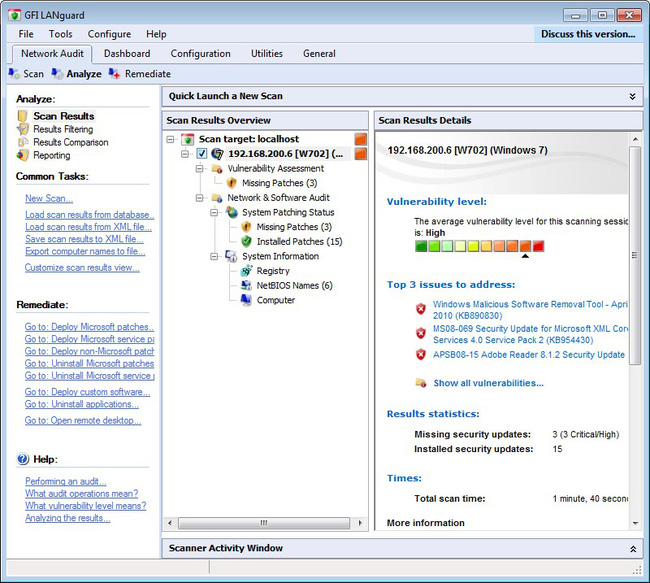Click the Computer tree icon

[x=246, y=300]
